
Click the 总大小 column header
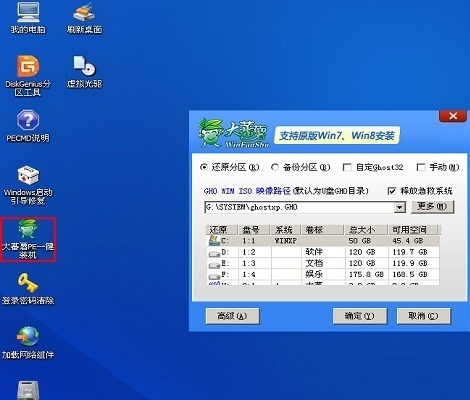[x=366, y=230]
